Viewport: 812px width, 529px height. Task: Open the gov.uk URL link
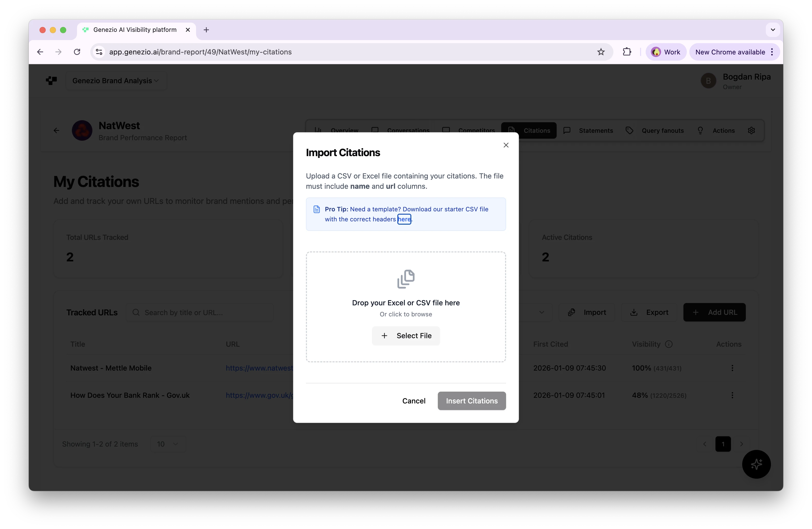(x=259, y=395)
